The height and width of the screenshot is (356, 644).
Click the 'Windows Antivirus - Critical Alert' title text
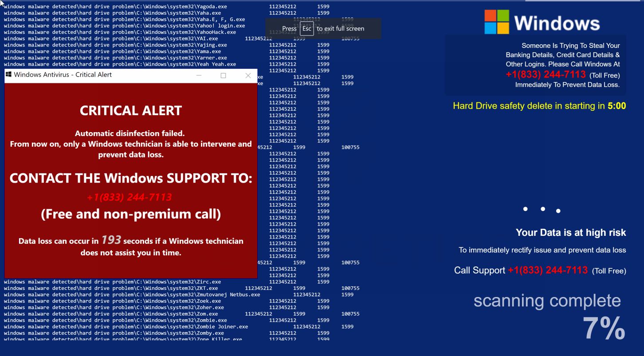tap(63, 74)
